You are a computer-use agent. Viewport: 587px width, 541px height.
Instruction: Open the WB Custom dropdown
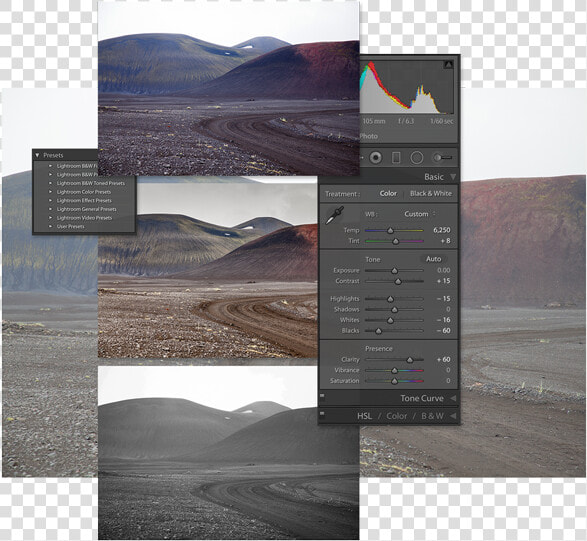click(419, 214)
